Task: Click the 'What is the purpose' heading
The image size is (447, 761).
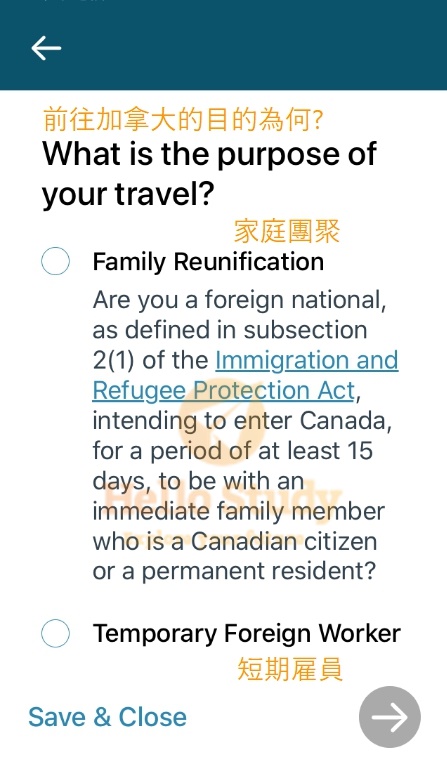Action: pos(209,174)
